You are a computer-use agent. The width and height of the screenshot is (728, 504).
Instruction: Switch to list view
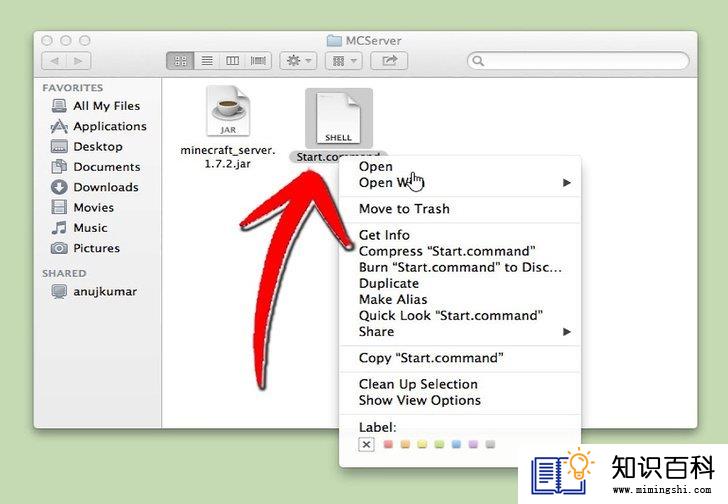(207, 61)
